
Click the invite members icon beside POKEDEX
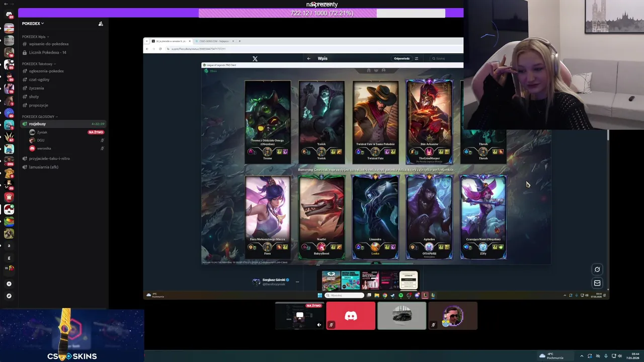[x=101, y=24]
